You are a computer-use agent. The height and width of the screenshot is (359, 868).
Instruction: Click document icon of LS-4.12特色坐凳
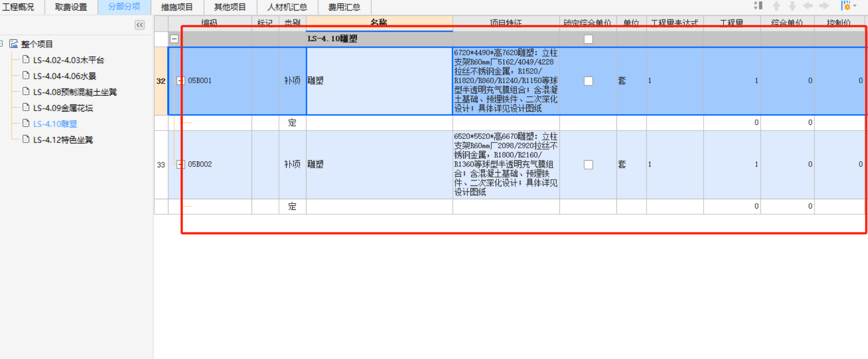(26, 139)
